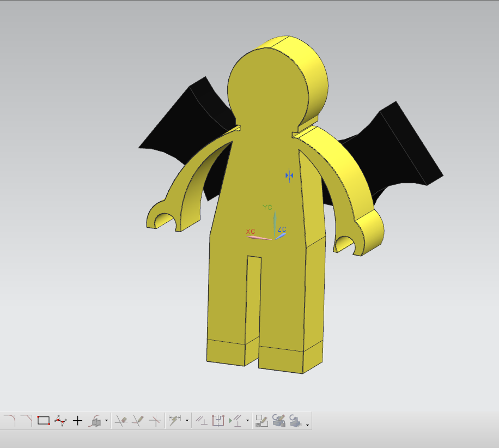499x448 pixels.
Task: Toggle Display Sketch Constraints icon
Action: click(x=235, y=421)
